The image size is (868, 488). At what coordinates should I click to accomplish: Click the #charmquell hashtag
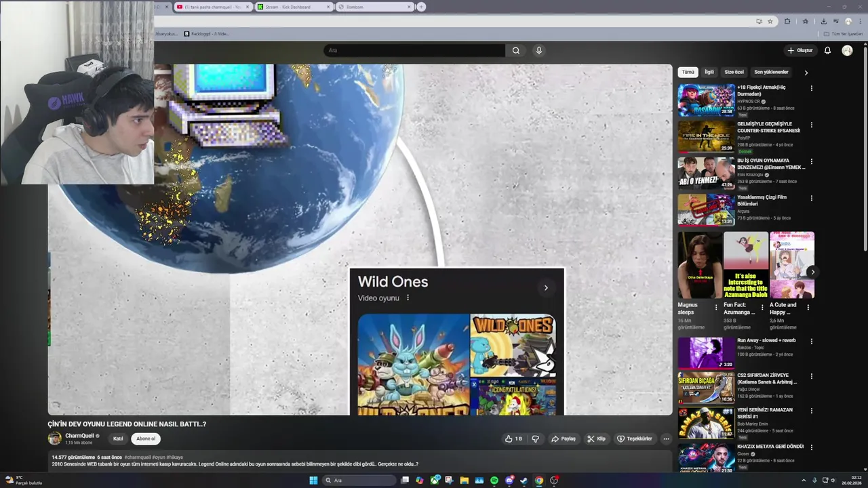click(x=138, y=457)
